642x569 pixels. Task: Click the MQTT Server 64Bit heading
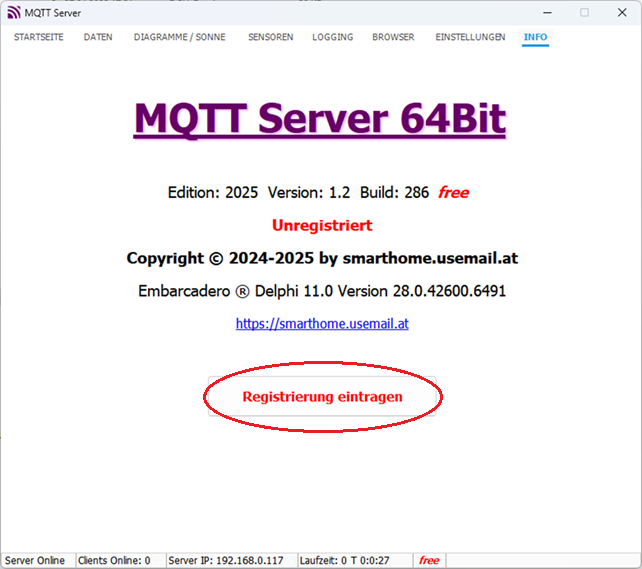pos(320,119)
